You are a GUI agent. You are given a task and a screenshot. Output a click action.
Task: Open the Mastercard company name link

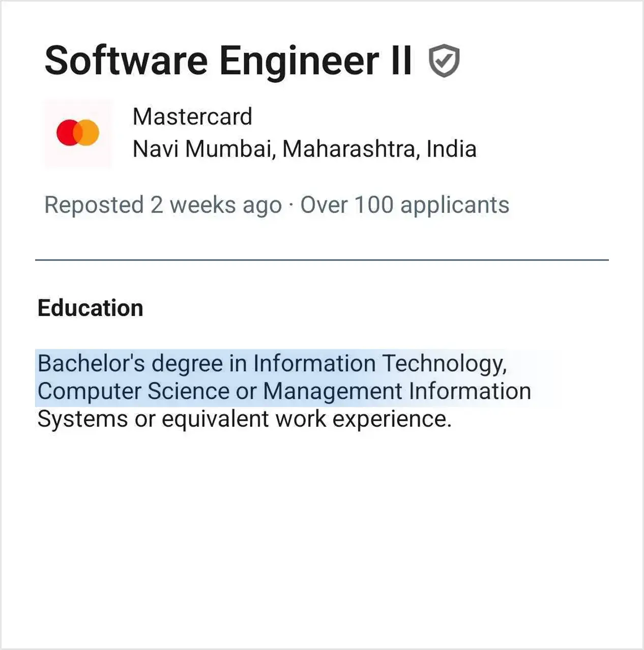coord(192,116)
